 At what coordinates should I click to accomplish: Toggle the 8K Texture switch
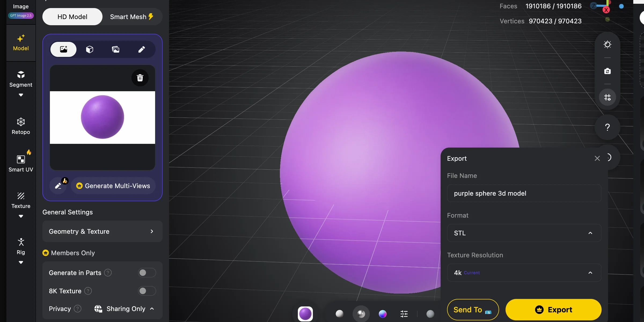147,291
